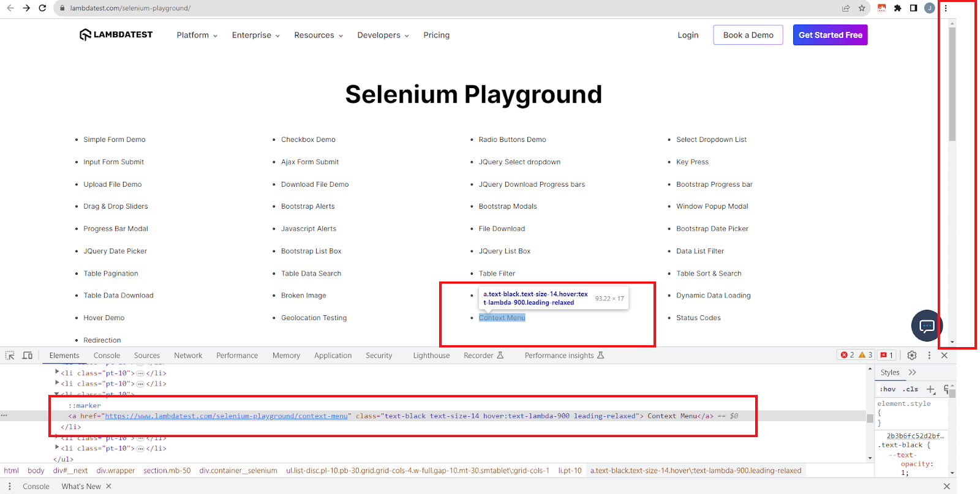Expand the Platform dropdown menu
980x494 pixels.
click(x=197, y=36)
